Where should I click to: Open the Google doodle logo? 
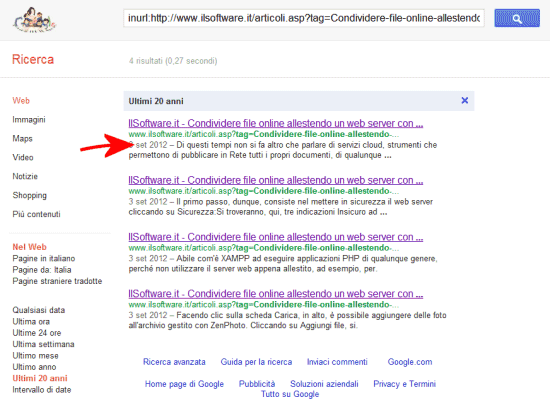pyautogui.click(x=34, y=20)
